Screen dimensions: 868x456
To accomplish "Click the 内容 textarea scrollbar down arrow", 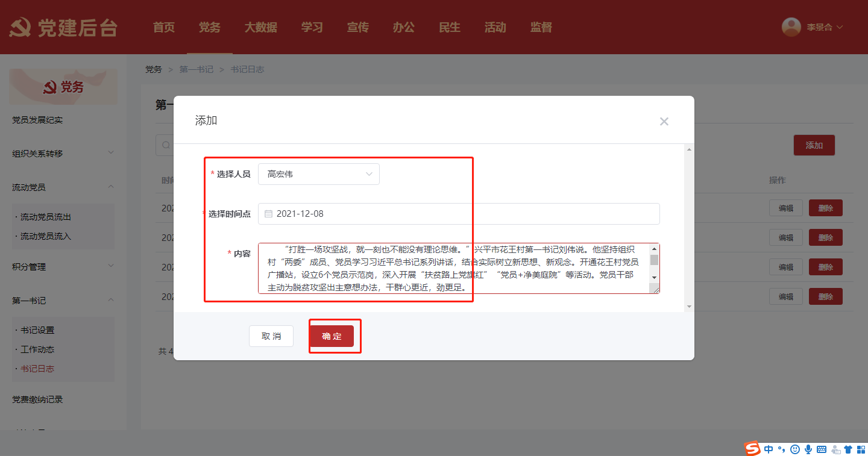I will coord(654,277).
